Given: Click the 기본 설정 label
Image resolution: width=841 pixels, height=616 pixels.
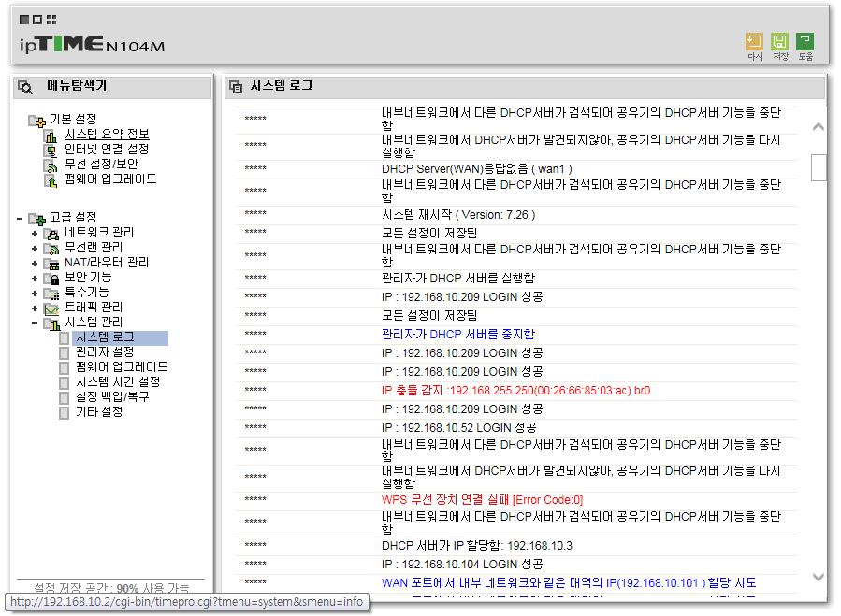Looking at the screenshot, I should pos(73,119).
